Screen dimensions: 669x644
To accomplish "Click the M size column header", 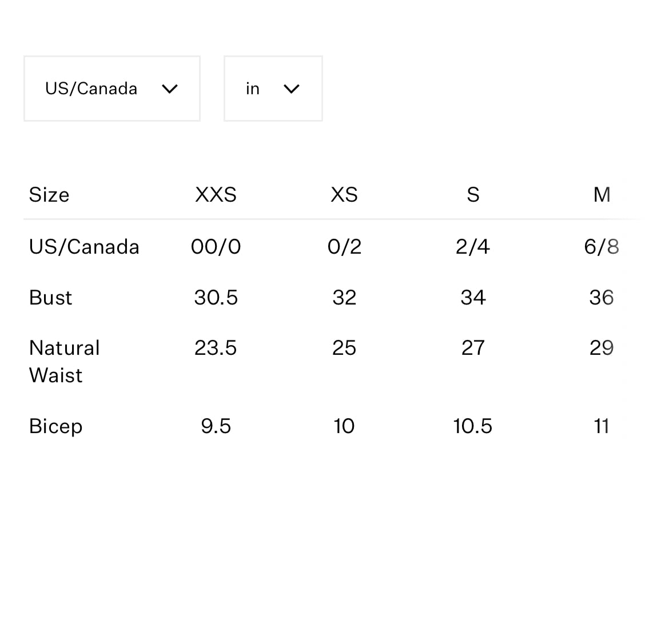I will pyautogui.click(x=602, y=195).
